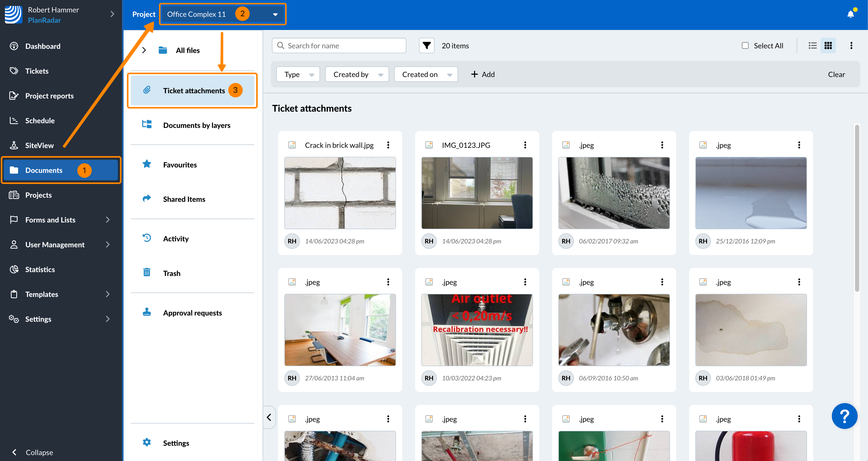Click the 20 items count label
The image size is (868, 461).
click(455, 45)
